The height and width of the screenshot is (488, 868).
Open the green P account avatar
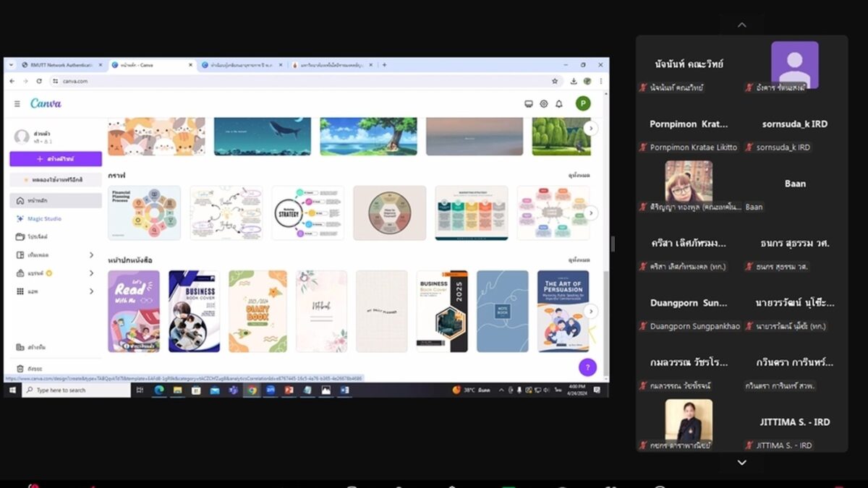583,103
